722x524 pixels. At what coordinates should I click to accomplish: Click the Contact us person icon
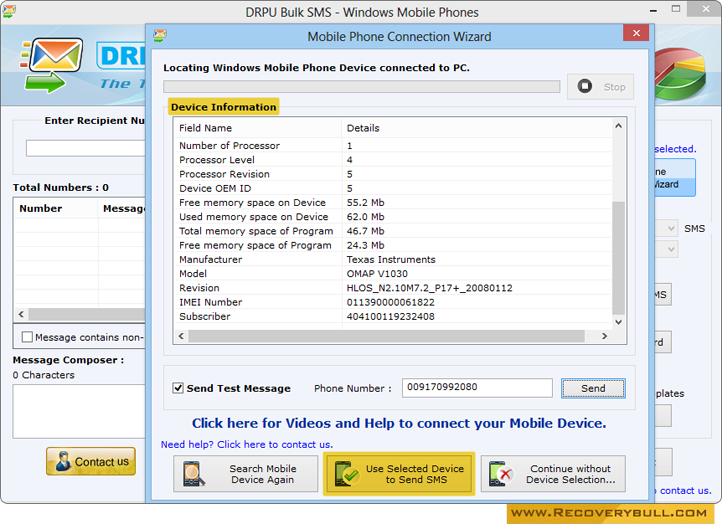click(x=63, y=461)
